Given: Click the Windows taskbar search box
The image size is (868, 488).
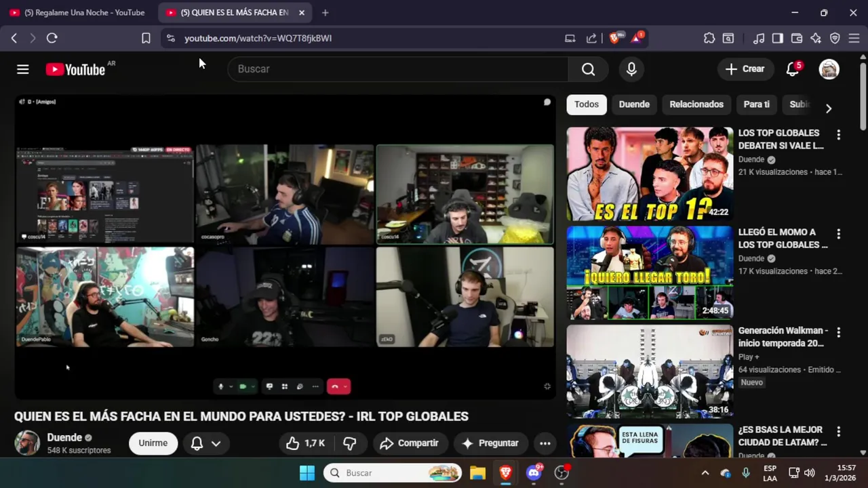Looking at the screenshot, I should (x=393, y=473).
